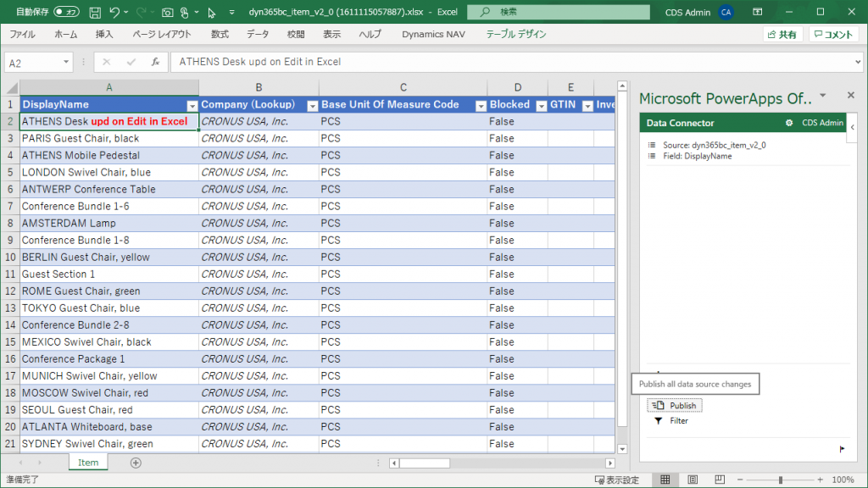Open the ribbon display options icon
Viewport: 868px width, 488px height.
(757, 12)
